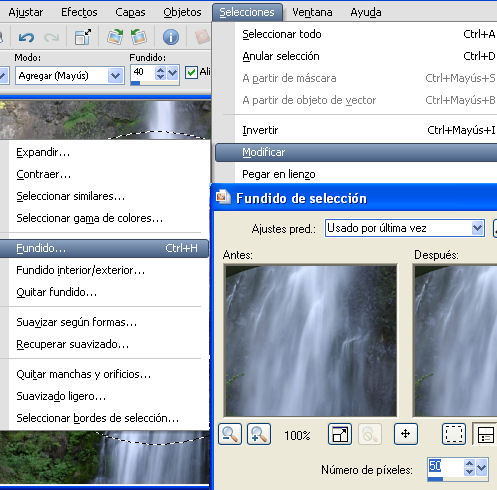Click the grayed Redo arrow icon
Screen dimensions: 497x490
pos(52,37)
